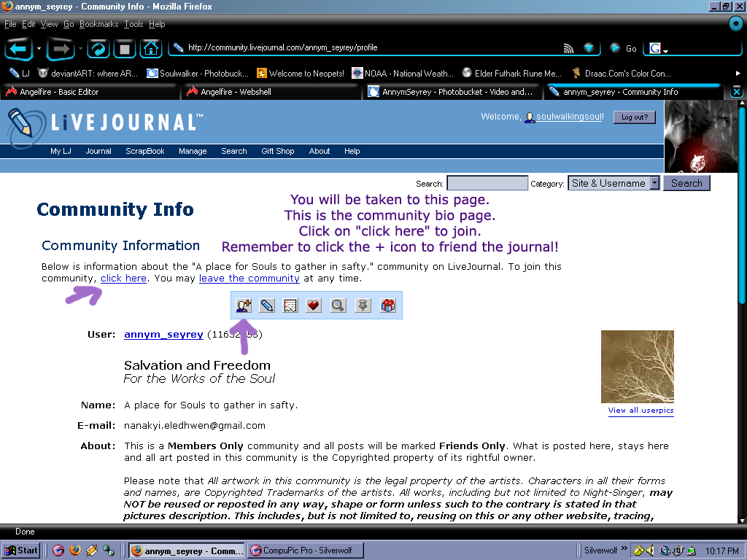This screenshot has height=560, width=747.
Task: Click View all userpics link
Action: click(x=640, y=411)
